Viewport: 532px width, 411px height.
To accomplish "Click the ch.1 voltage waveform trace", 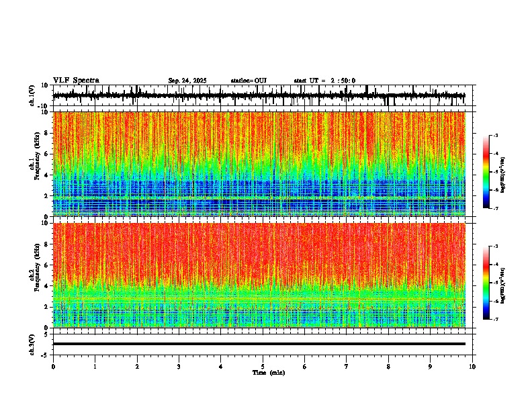I will (259, 95).
